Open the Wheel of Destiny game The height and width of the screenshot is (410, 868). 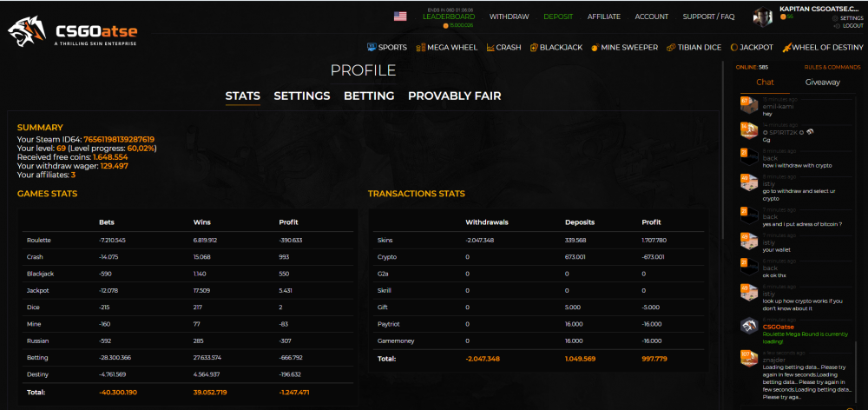[x=829, y=48]
